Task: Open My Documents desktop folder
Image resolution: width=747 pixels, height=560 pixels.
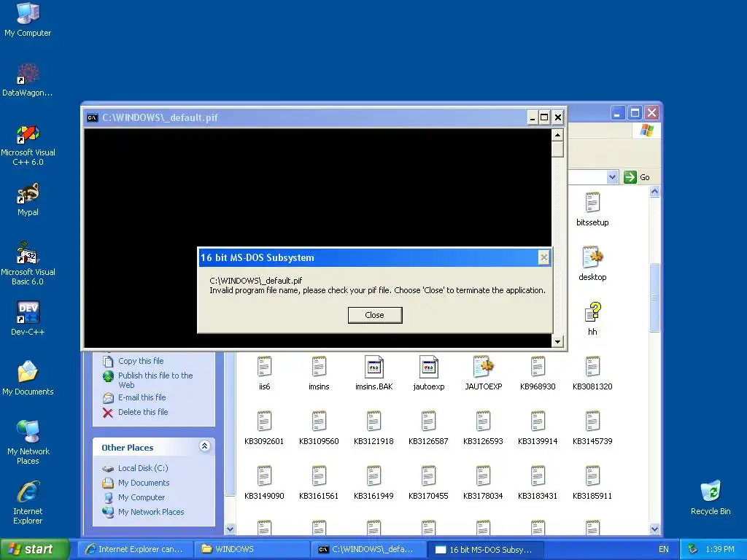Action: (28, 378)
